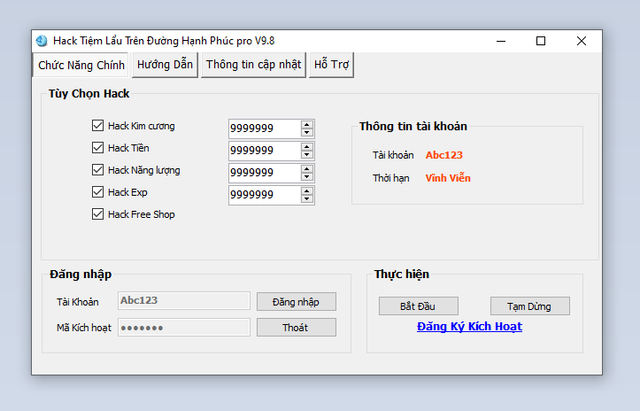Viewport: 640px width, 411px height.
Task: Open the Thông tin cập nhật tab
Action: (x=253, y=65)
